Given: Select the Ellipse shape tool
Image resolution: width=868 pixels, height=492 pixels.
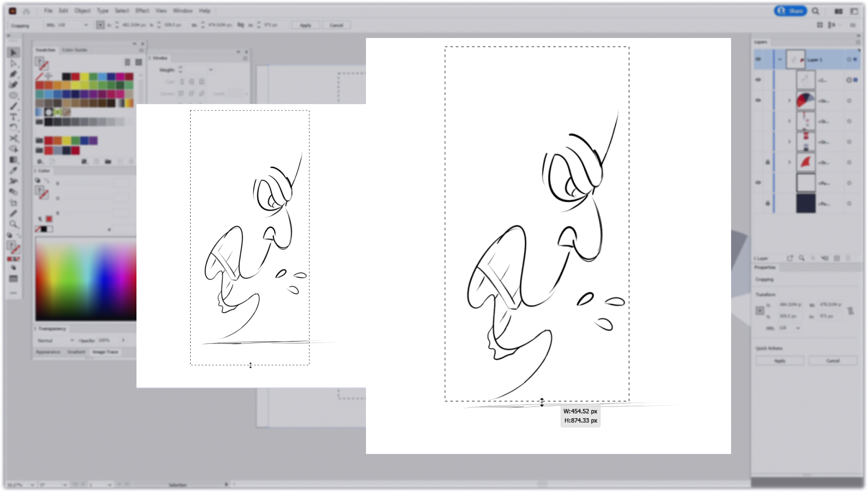Looking at the screenshot, I should pos(13,96).
